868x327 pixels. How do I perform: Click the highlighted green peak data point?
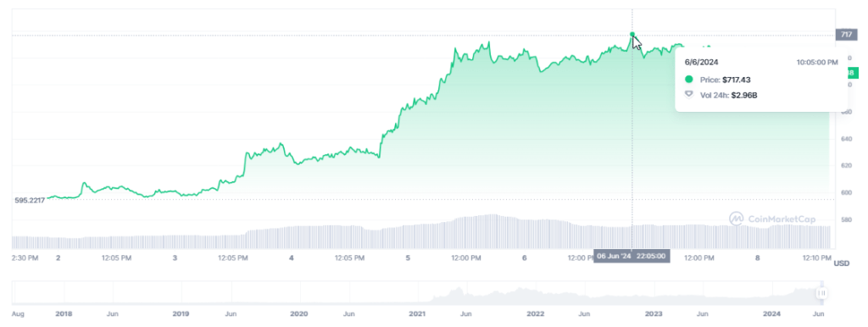tap(632, 34)
